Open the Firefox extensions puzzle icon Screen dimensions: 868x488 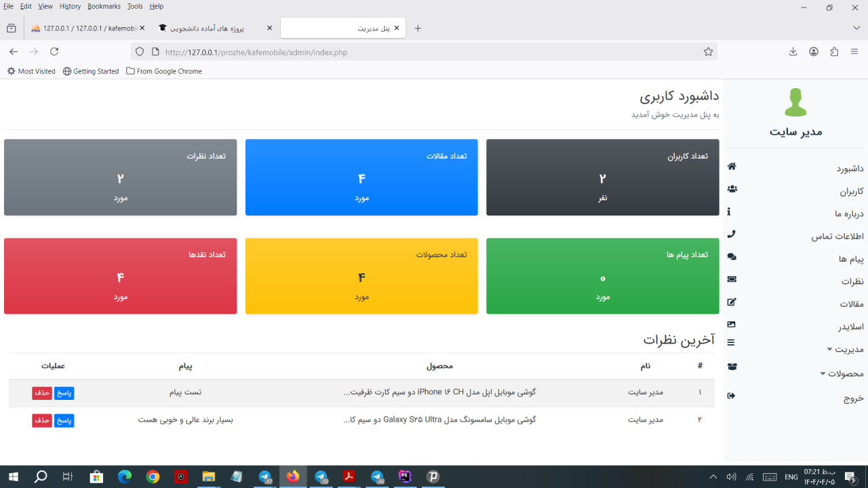(x=834, y=52)
